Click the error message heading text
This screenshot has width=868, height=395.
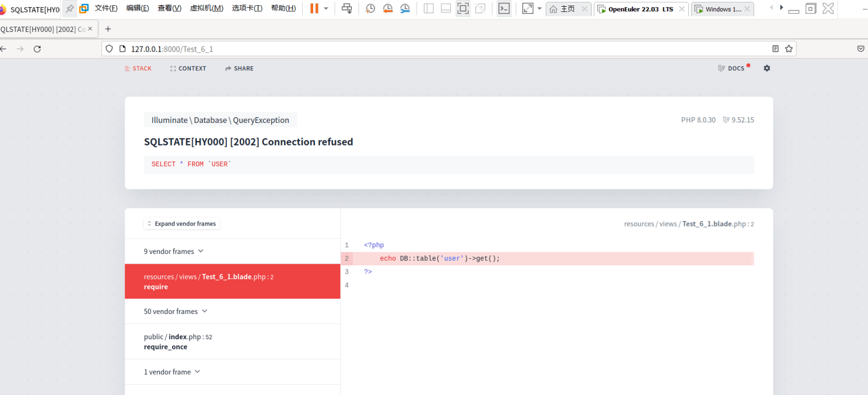[x=249, y=142]
